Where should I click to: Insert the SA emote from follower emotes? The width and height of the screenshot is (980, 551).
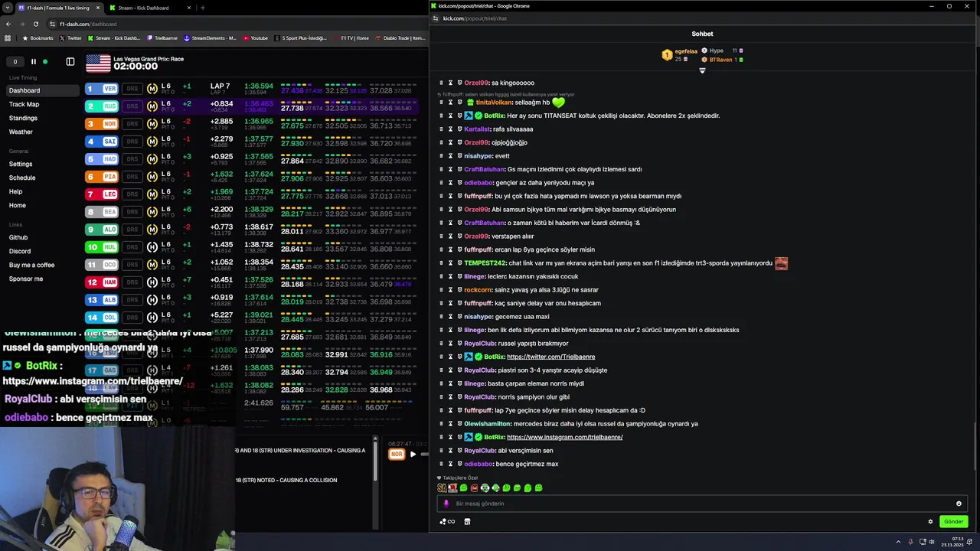coord(442,488)
